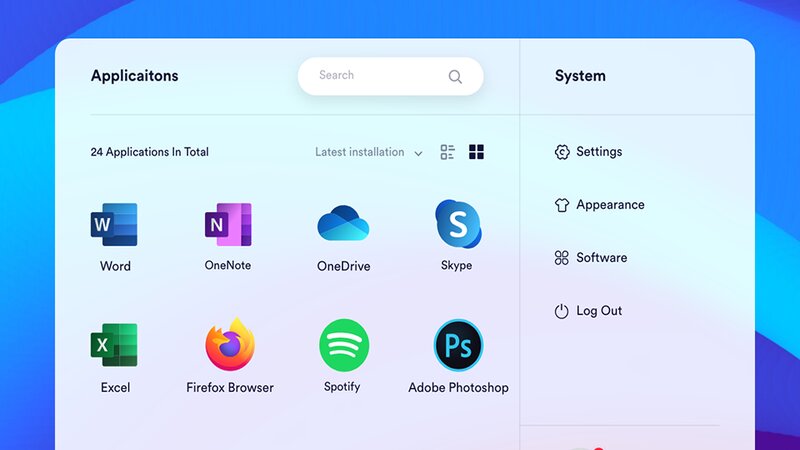Click the Log Out power icon

coord(561,311)
